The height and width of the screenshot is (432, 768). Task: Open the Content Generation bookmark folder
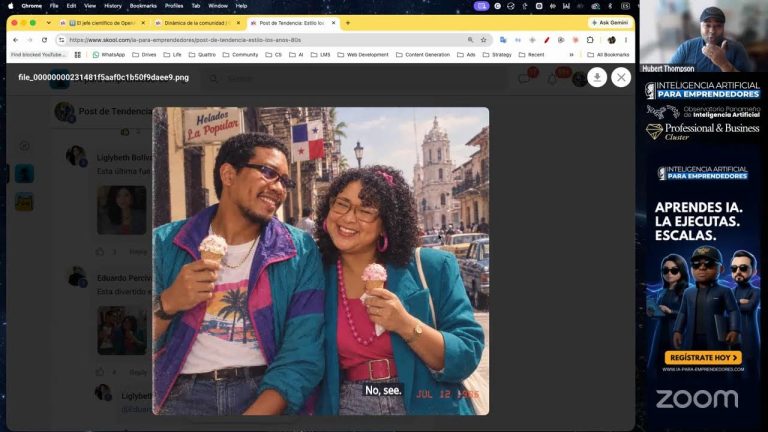423,55
